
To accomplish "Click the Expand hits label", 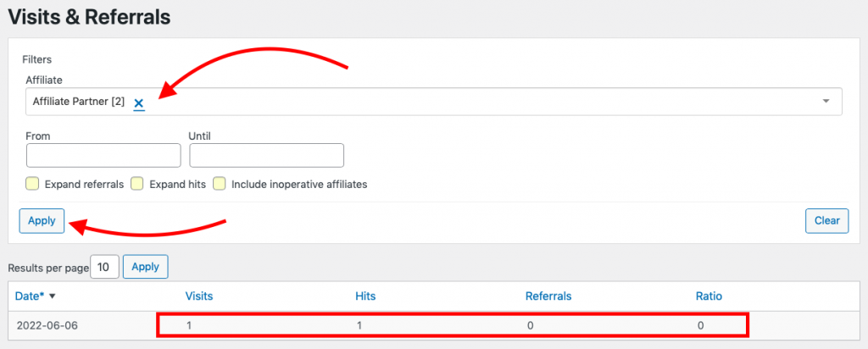I will click(178, 184).
